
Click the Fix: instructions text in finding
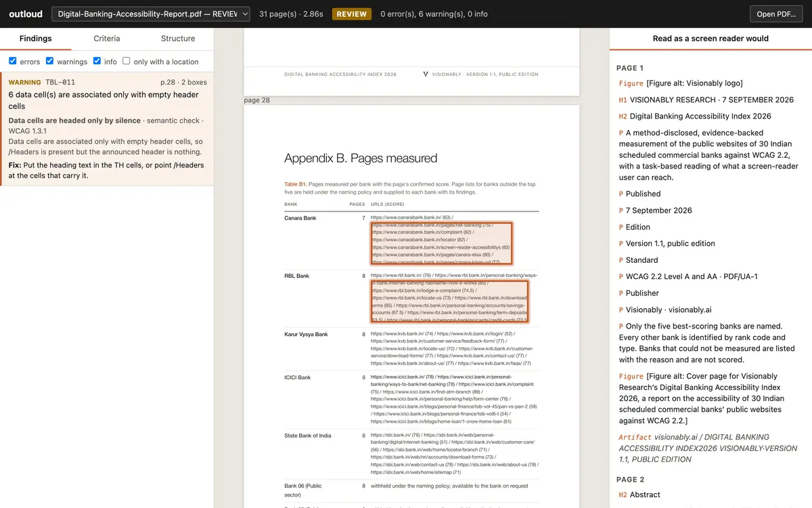(106, 171)
